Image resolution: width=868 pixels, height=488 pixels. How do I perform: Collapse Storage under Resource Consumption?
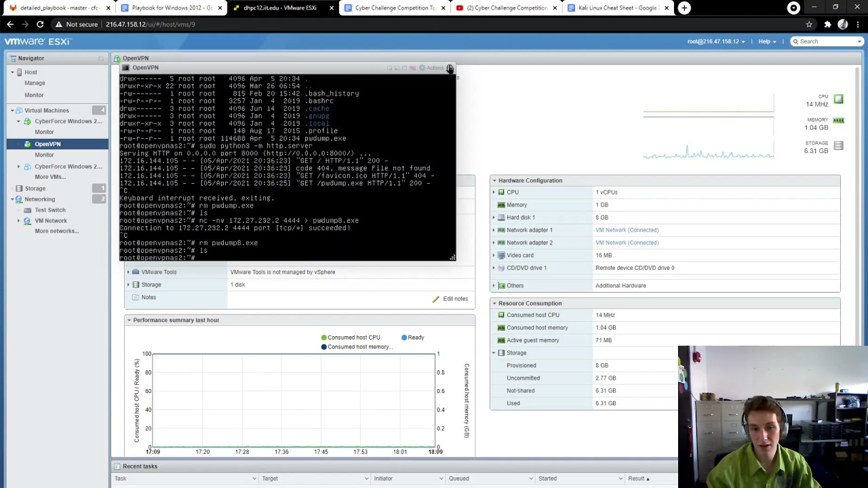(x=494, y=353)
